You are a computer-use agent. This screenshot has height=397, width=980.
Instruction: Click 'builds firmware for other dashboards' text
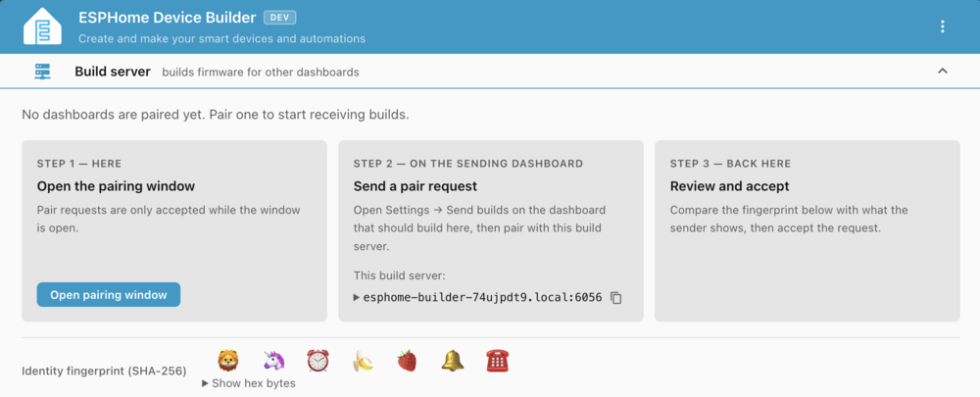tap(261, 73)
